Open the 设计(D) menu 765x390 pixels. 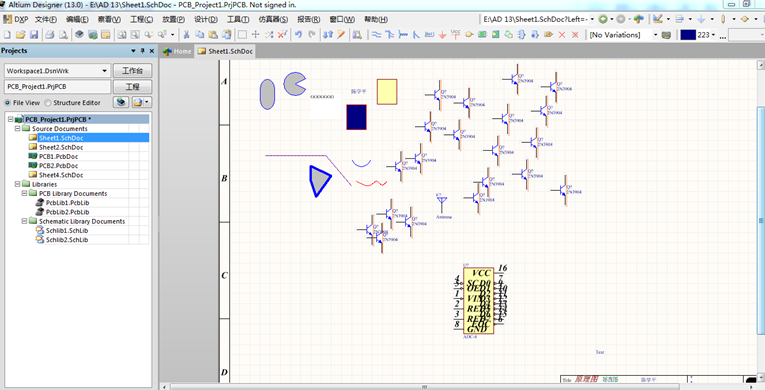(205, 20)
